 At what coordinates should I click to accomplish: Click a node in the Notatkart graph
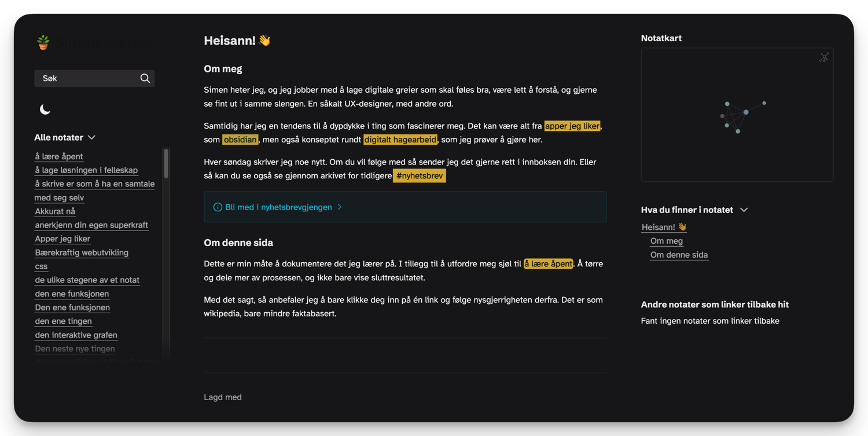pyautogui.click(x=746, y=112)
